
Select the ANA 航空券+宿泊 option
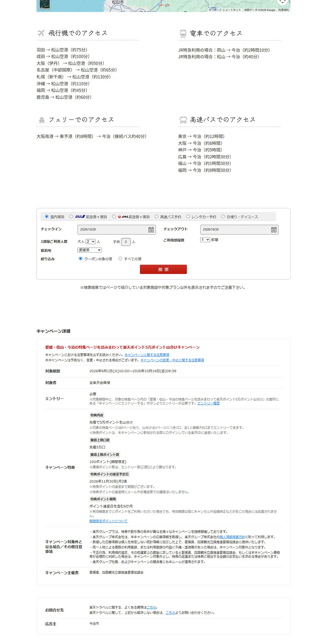click(71, 216)
